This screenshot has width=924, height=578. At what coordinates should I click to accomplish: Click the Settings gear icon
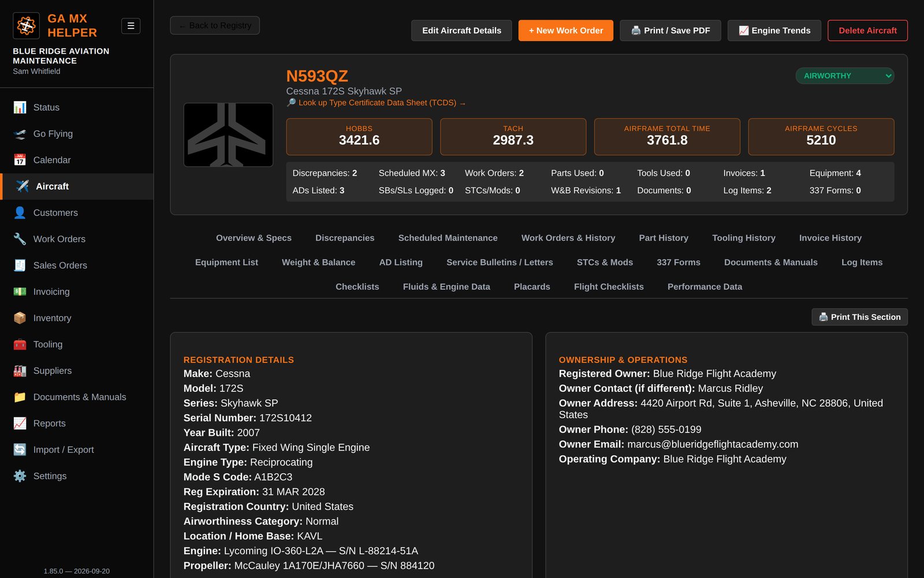pos(20,476)
